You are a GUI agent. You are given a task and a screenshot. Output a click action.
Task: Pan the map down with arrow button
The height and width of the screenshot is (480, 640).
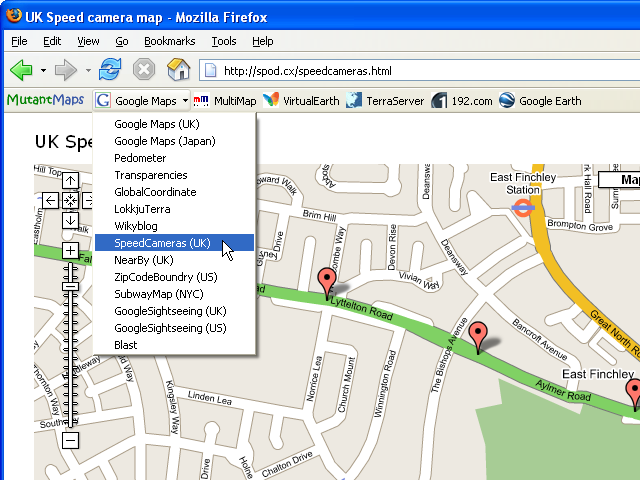coord(70,220)
